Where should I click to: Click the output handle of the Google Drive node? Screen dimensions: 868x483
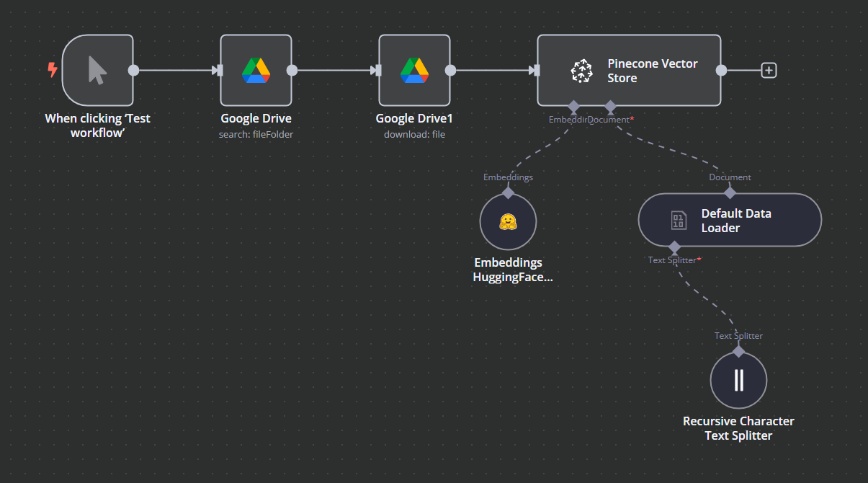292,70
